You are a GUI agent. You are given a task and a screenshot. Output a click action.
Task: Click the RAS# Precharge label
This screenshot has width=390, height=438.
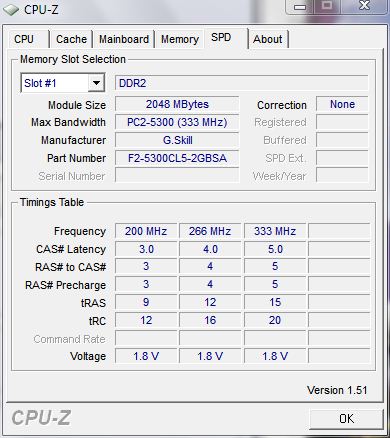[66, 285]
